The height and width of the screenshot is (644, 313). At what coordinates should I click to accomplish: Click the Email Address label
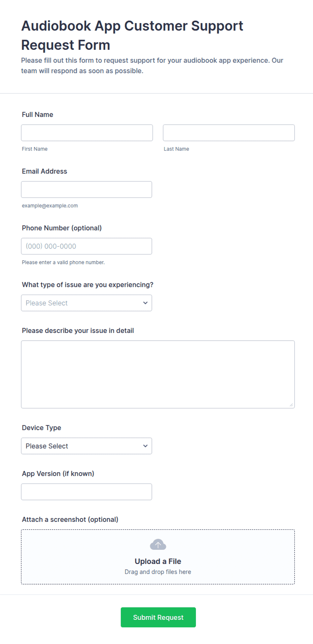44,171
